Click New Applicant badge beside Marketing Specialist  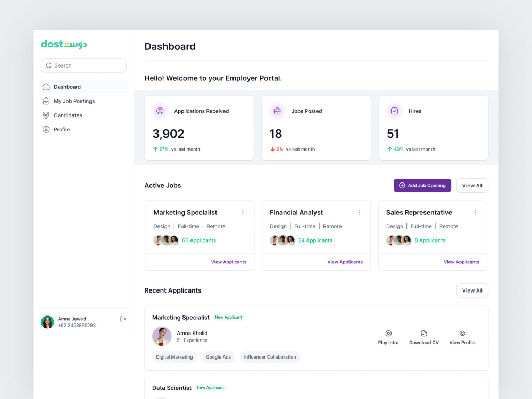(x=228, y=317)
